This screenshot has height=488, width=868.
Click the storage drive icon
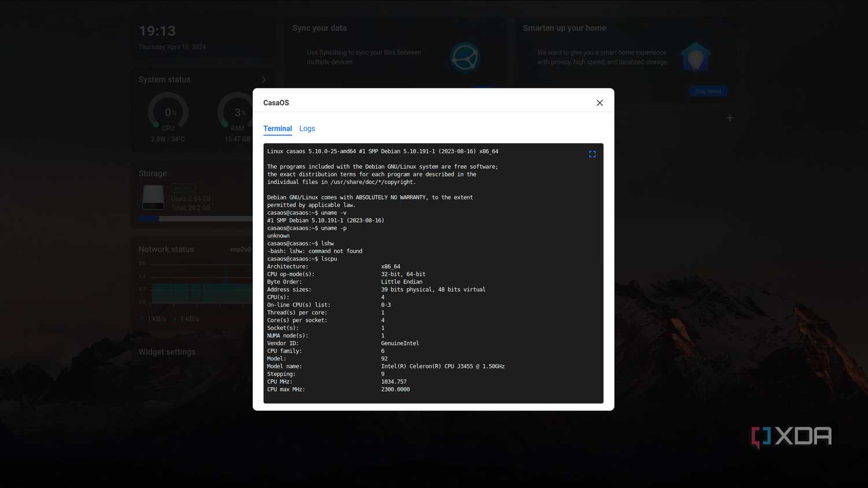point(153,197)
